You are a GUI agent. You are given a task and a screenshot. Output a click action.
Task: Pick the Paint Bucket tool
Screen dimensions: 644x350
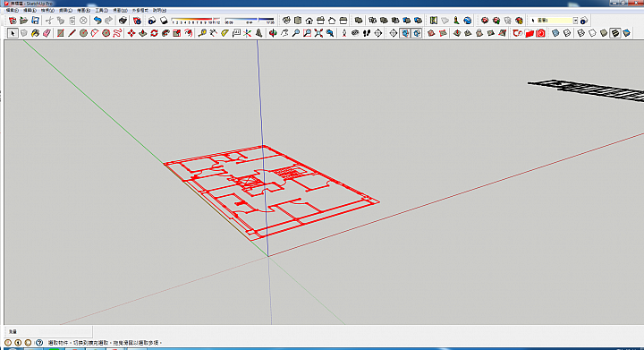pyautogui.click(x=35, y=33)
